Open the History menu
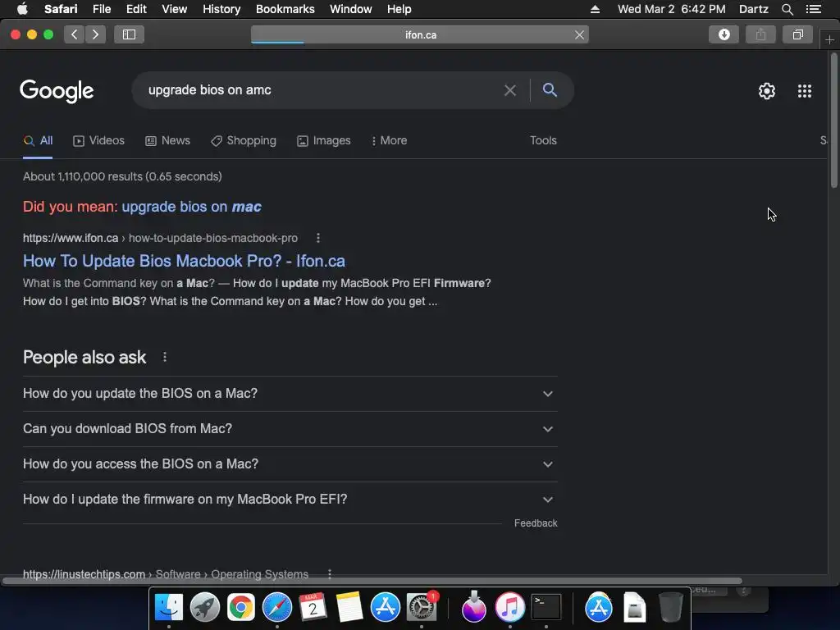The width and height of the screenshot is (840, 630). coord(221,9)
